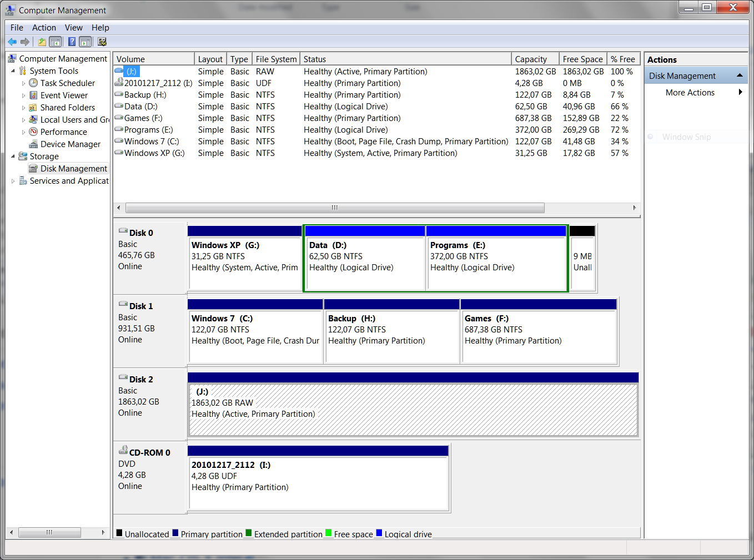Click the System Tools wrench icon

(x=23, y=70)
